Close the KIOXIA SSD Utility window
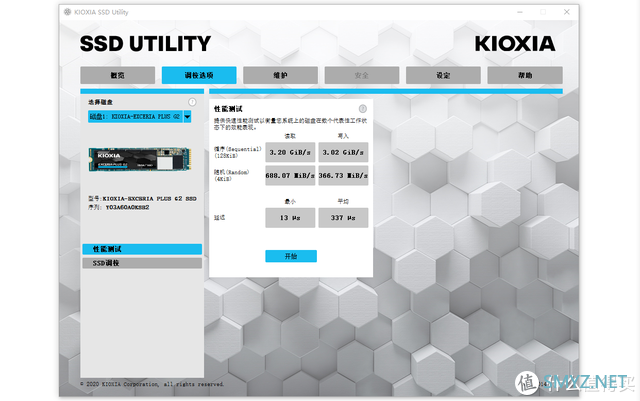The width and height of the screenshot is (640, 401). tap(567, 12)
